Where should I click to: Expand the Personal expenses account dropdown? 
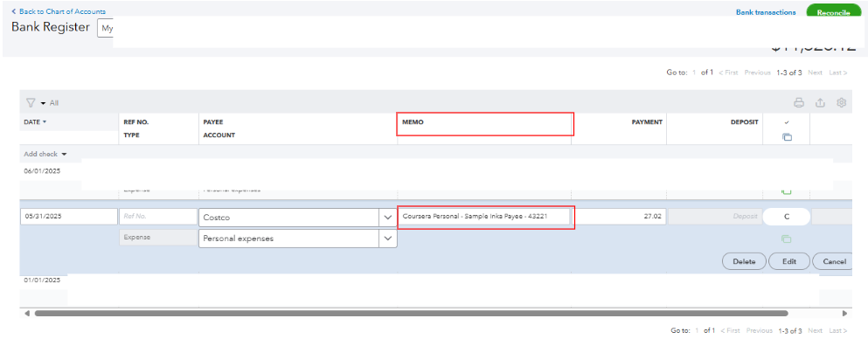[x=387, y=239]
